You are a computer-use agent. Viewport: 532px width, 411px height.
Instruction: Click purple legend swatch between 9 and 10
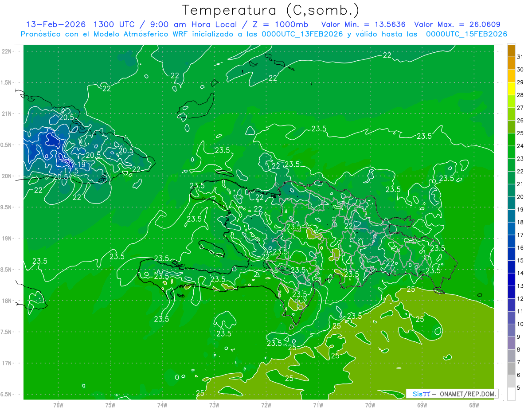click(x=511, y=331)
